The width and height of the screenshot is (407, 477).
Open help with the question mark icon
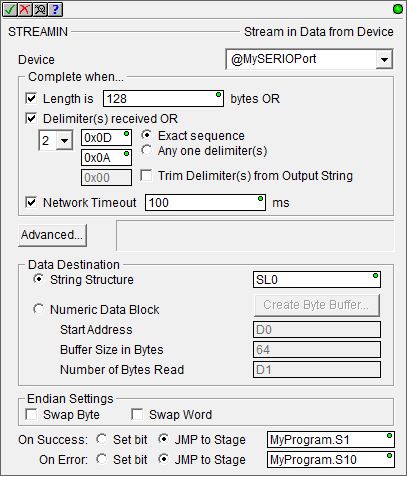point(55,9)
